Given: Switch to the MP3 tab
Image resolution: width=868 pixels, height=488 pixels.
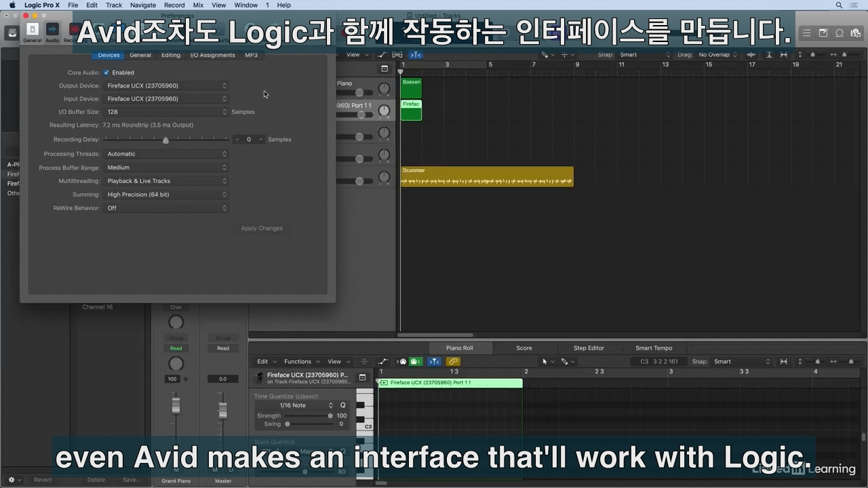Looking at the screenshot, I should pyautogui.click(x=251, y=55).
